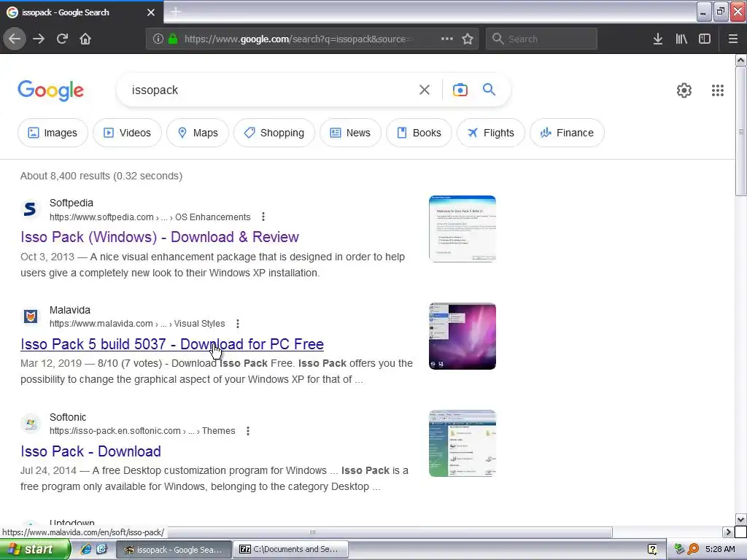Click the Softpedia site favicon
This screenshot has width=747, height=560.
coord(30,209)
